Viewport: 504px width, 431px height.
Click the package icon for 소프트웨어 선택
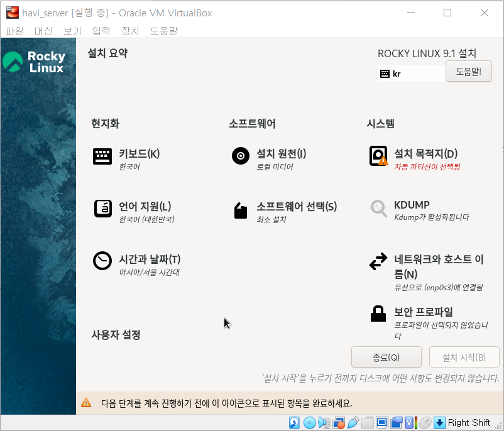[x=241, y=211]
